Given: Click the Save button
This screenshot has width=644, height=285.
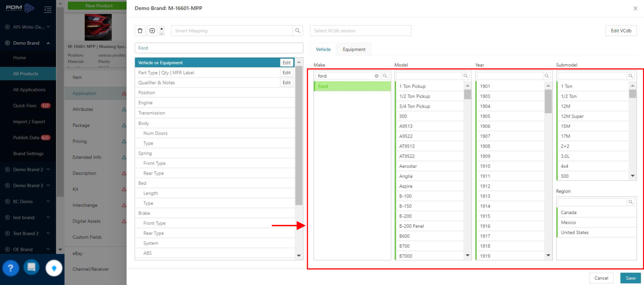Looking at the screenshot, I should [630, 278].
